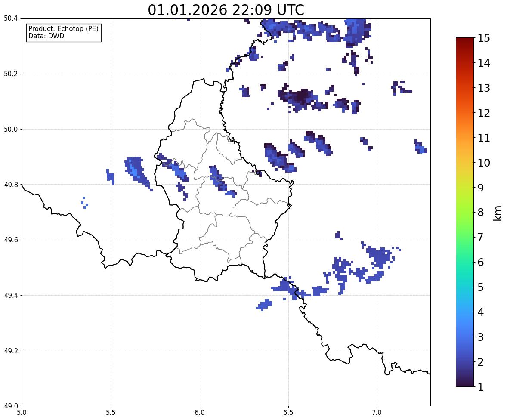Click the longitude axis label '7.0'
Screen dimensions: 507x420
377,413
